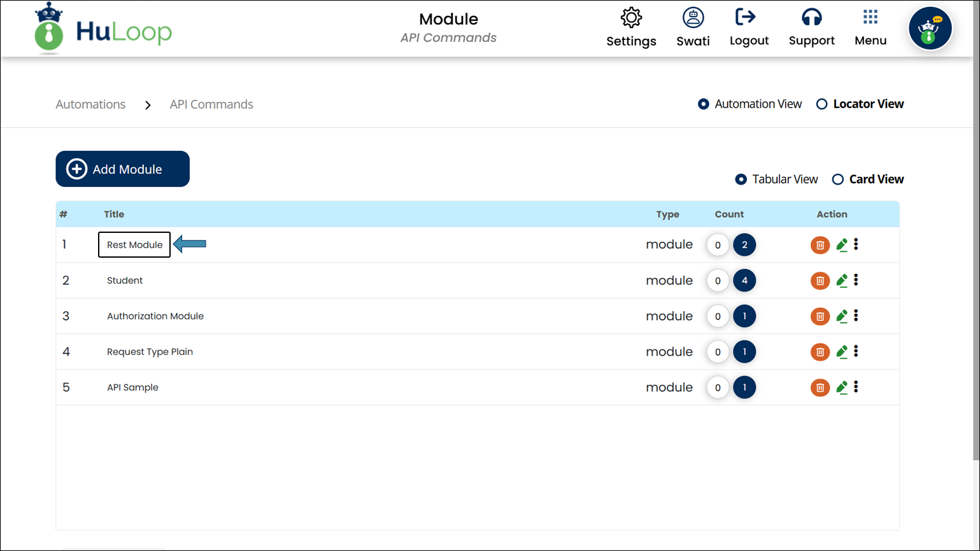
Task: Open the Authorization Module title
Action: (x=155, y=316)
